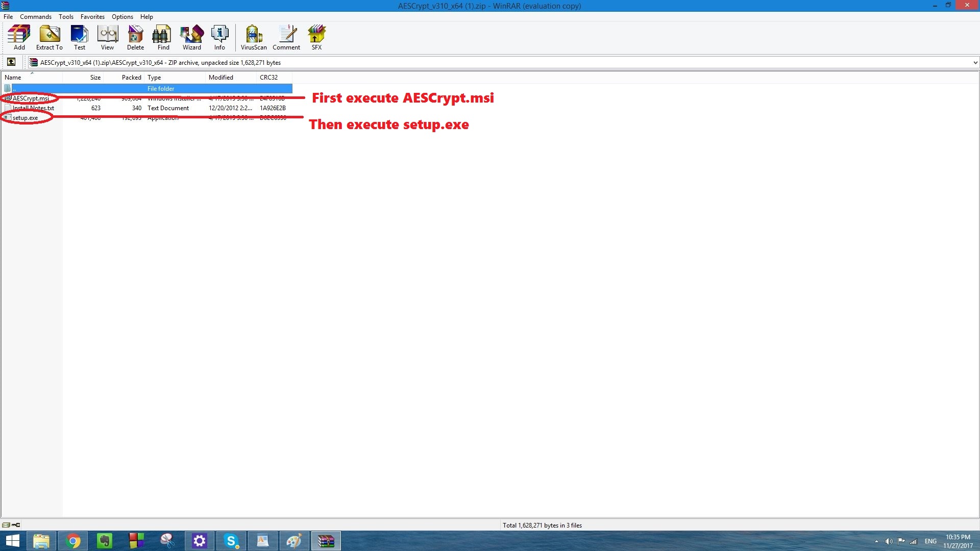Viewport: 980px width, 551px height.
Task: Open the gear settings app in taskbar
Action: click(x=200, y=541)
